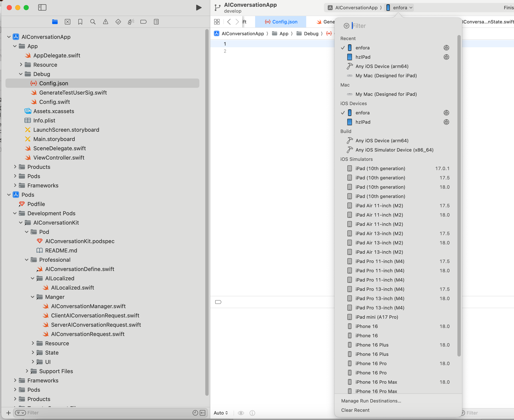This screenshot has width=514, height=420.
Task: Collapse the Debug folder
Action: pyautogui.click(x=21, y=74)
